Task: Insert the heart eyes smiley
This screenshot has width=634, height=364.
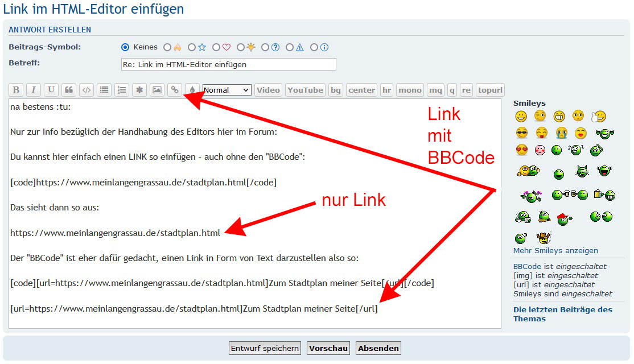Action: pyautogui.click(x=521, y=150)
